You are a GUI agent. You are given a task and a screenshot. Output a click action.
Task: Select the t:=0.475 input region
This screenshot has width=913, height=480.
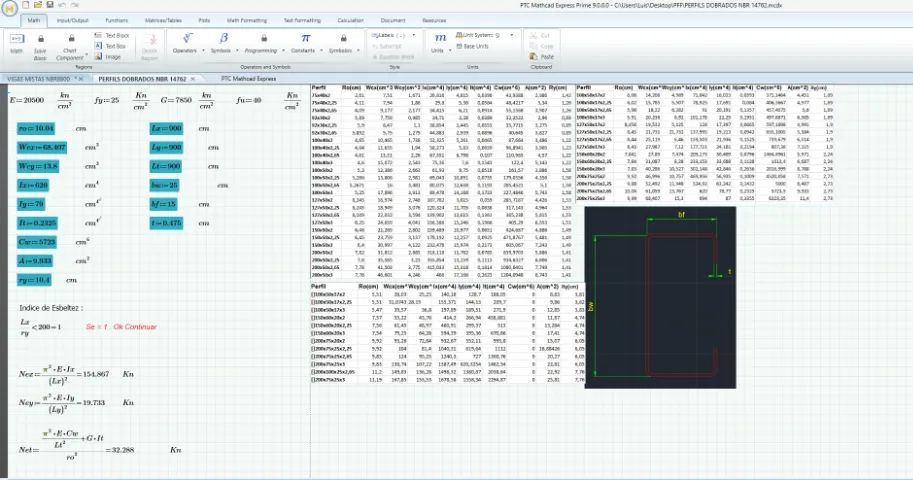[x=166, y=223]
